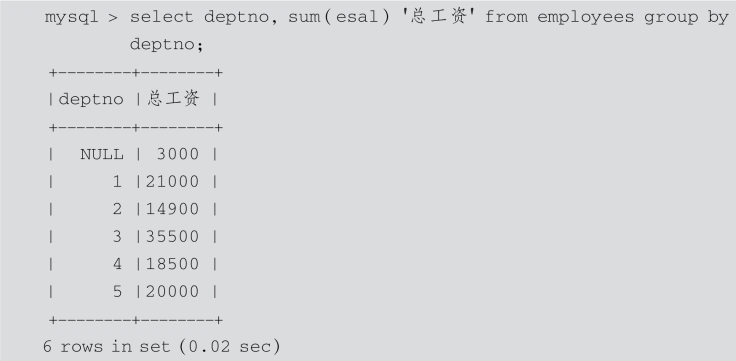Click the 20000 total for dept 5

click(x=172, y=292)
